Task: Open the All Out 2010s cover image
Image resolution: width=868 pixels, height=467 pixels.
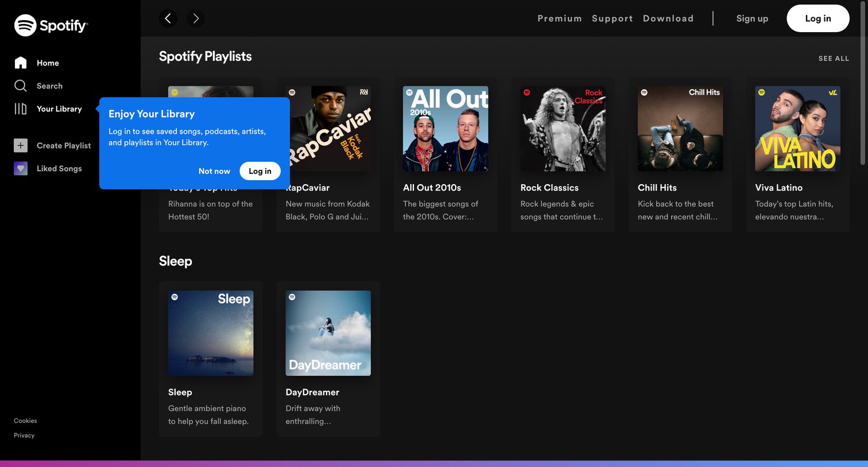Action: [x=445, y=129]
